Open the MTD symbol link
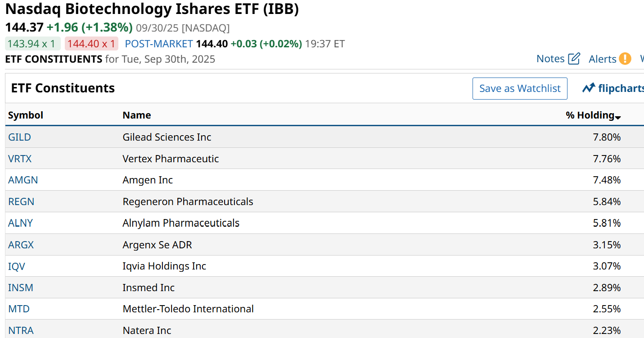The image size is (644, 338). tap(19, 309)
